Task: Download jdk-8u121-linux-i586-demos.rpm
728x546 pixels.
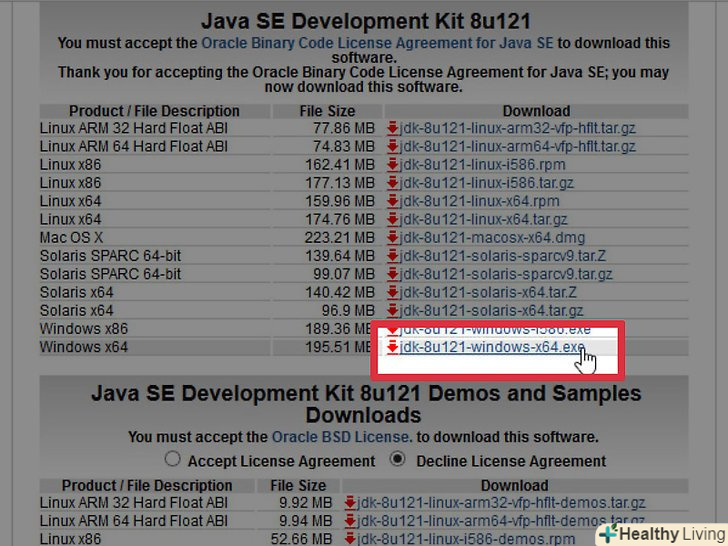Action: point(466,539)
